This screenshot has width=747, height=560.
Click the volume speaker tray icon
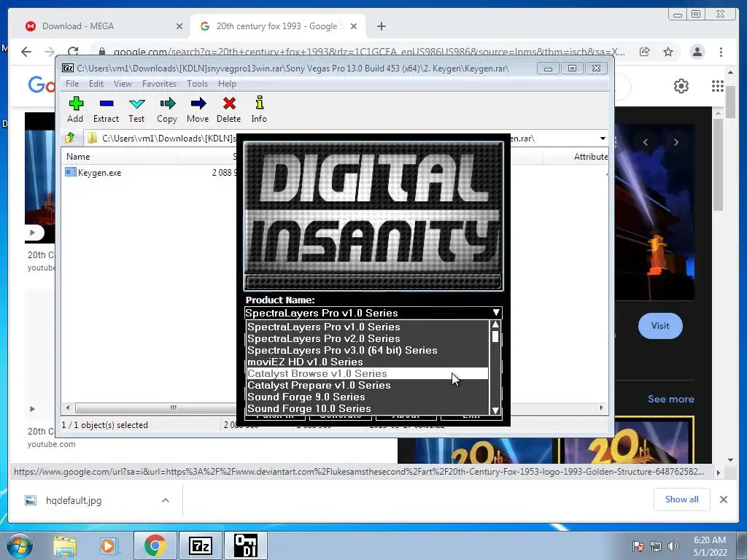click(673, 546)
